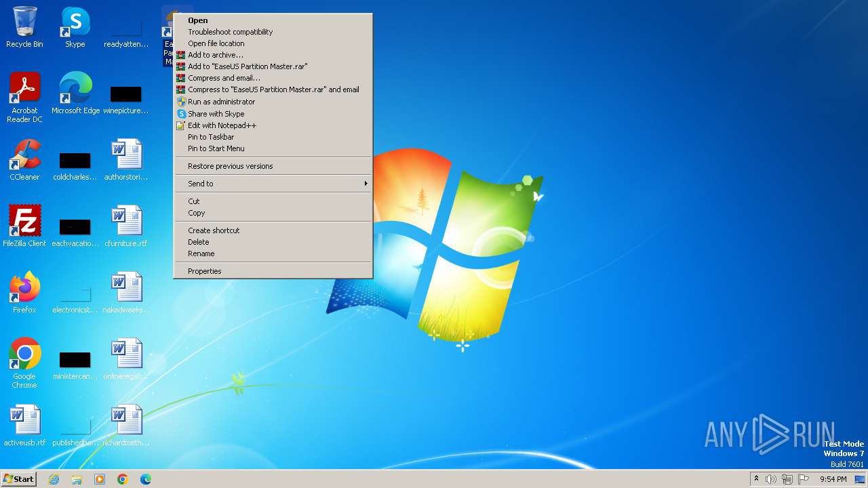
Task: Select the CCleaner desktop shortcut
Action: (24, 160)
